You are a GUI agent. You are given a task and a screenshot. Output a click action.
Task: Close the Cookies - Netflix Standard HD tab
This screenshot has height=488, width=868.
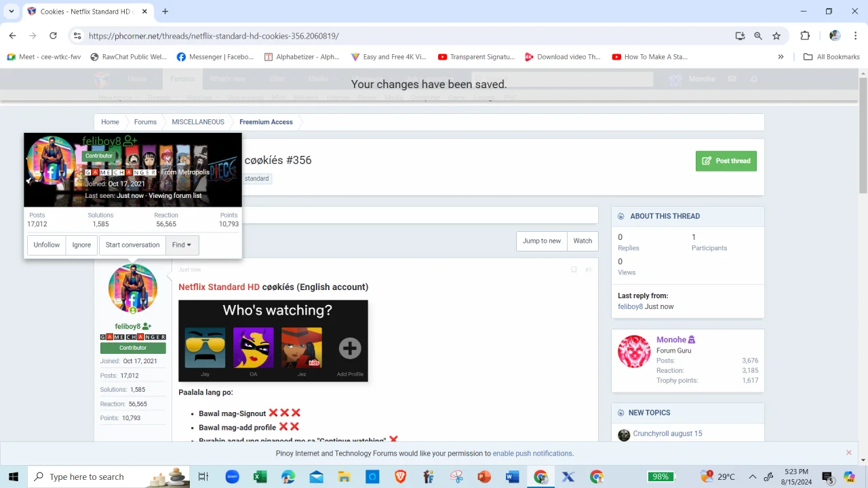(144, 12)
